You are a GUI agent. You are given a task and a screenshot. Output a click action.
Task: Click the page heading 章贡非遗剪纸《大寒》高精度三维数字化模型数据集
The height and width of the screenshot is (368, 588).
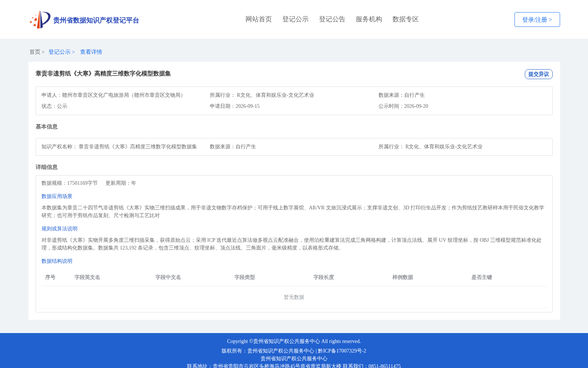(103, 74)
